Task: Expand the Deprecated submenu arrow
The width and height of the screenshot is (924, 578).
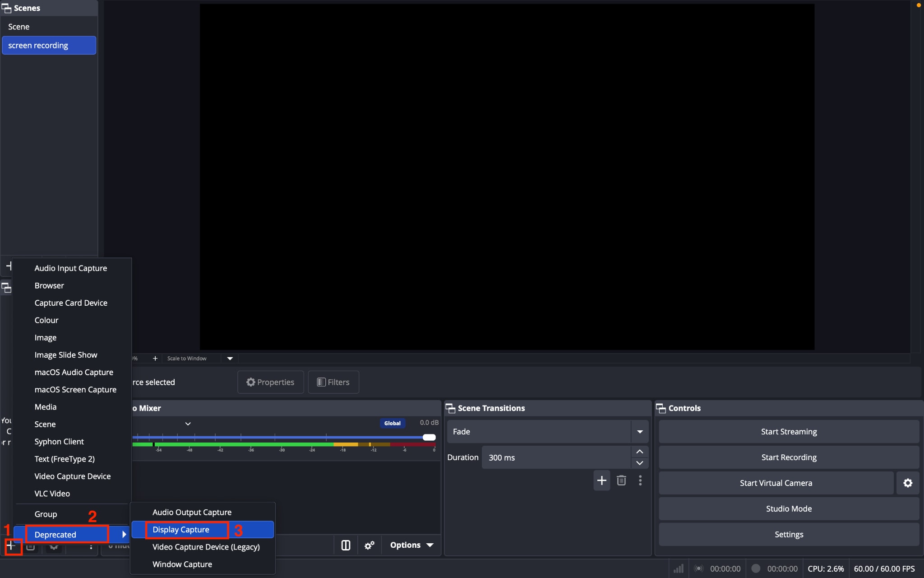Action: (x=124, y=535)
